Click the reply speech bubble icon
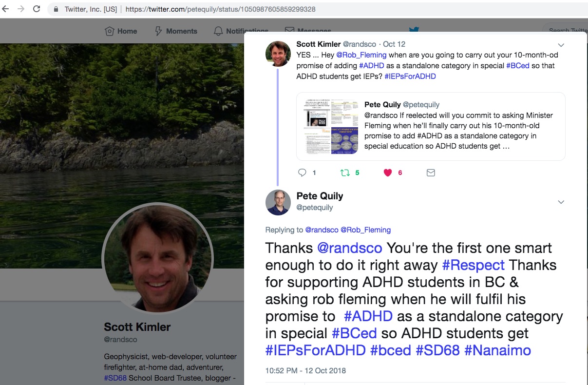The height and width of the screenshot is (385, 588). tap(302, 173)
